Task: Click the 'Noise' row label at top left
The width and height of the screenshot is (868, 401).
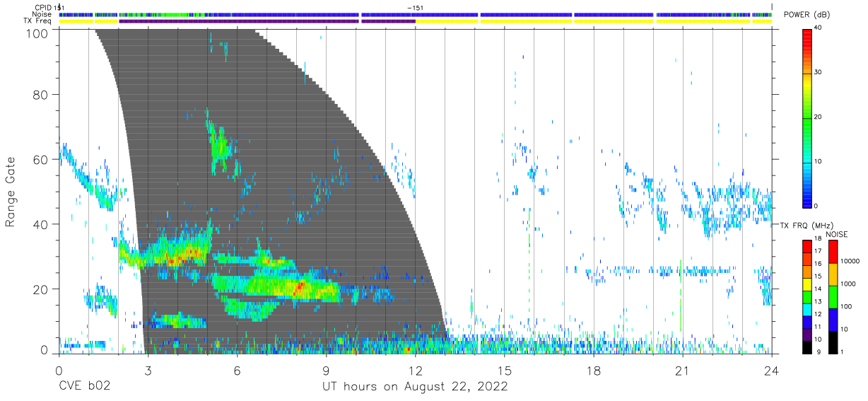Action: pos(43,14)
